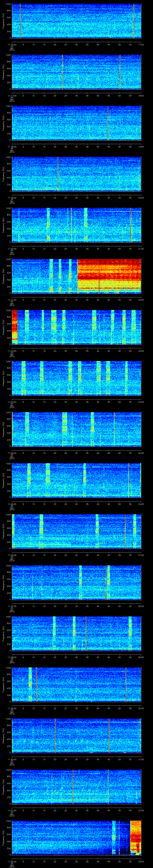Click the red vertical marker in the 11:19:00 spectrogram
This screenshot has width=153, height=868.
click(x=58, y=174)
